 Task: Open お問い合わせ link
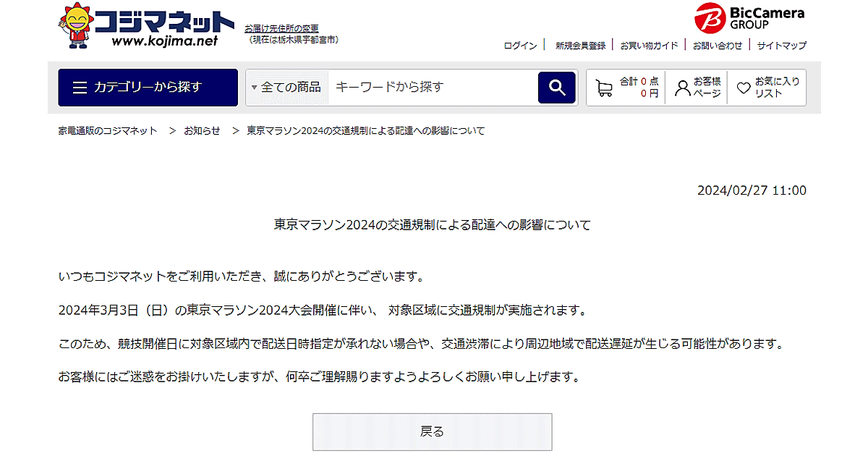click(x=718, y=46)
